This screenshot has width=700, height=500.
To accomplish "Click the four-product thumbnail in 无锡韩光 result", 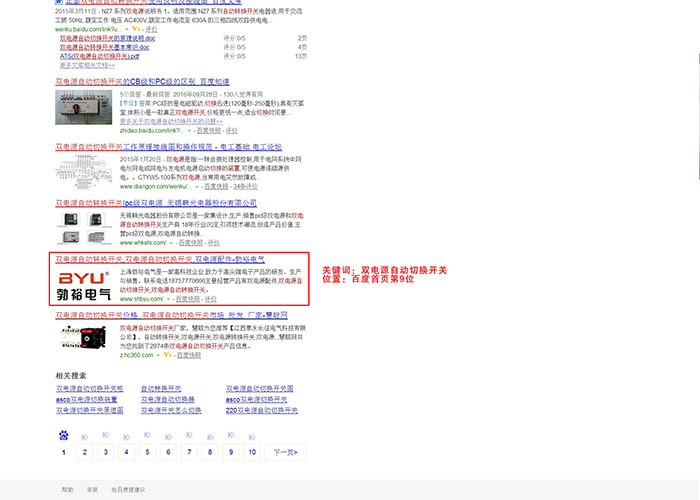I will 83,229.
